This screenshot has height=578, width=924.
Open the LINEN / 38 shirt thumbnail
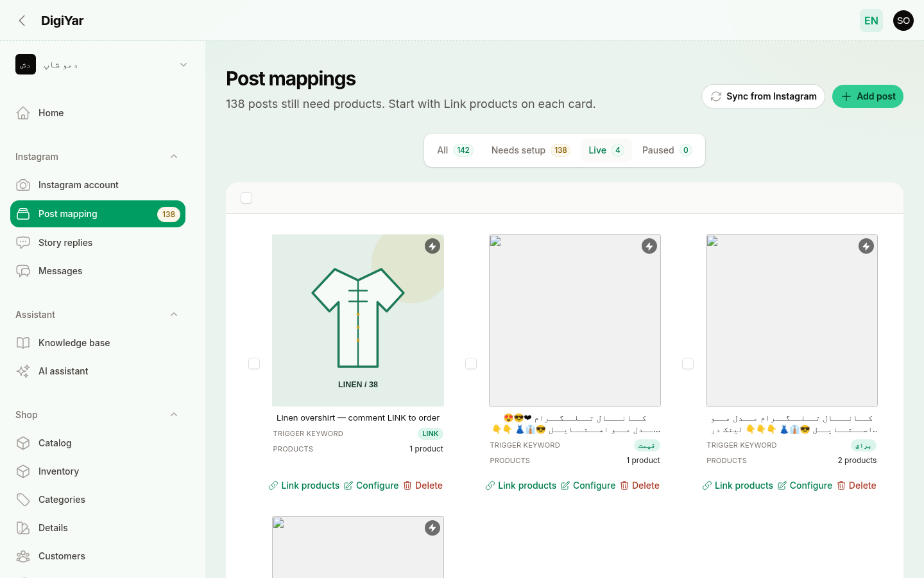point(358,320)
